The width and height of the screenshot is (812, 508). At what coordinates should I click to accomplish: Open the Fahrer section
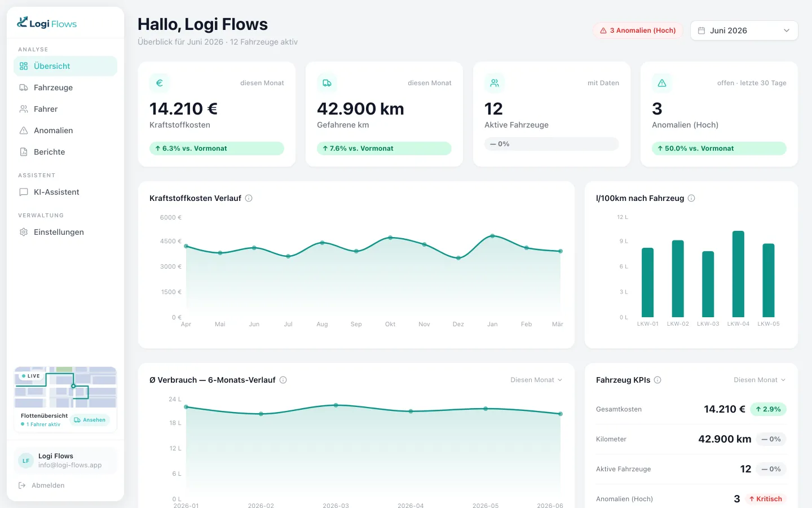65,109
